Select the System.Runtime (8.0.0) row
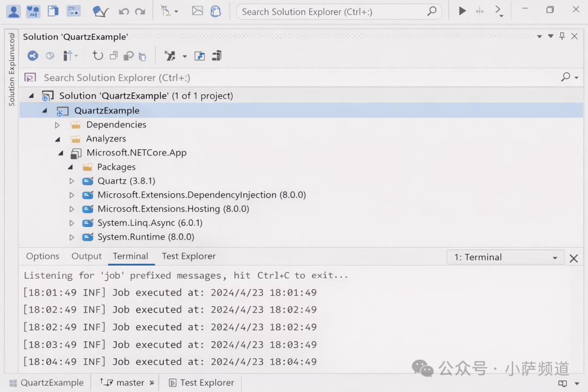The height and width of the screenshot is (392, 588). pyautogui.click(x=301, y=237)
